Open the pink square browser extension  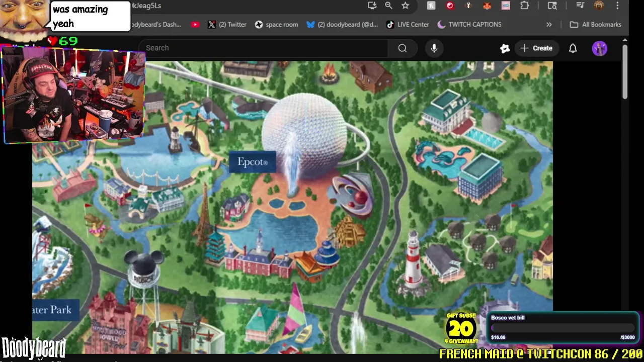[506, 6]
